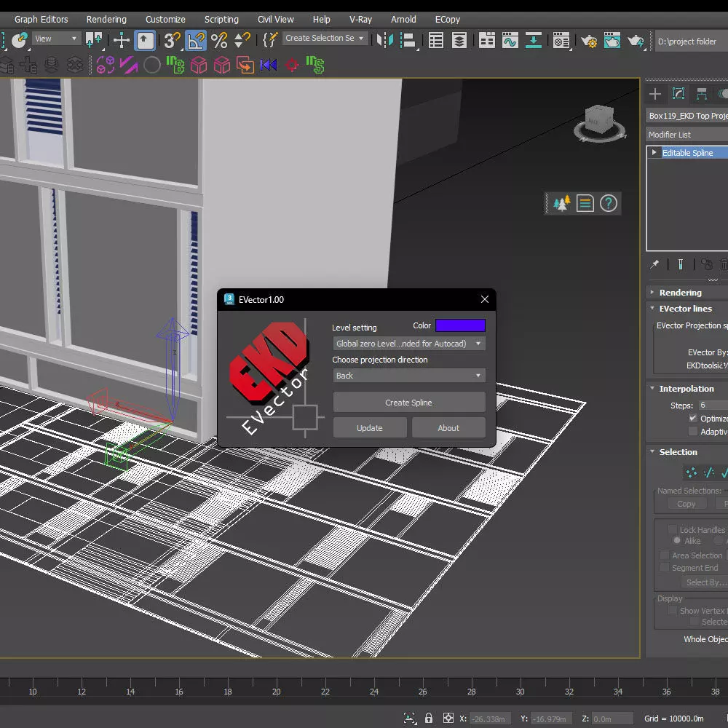Open the Graph Editors menu
The image size is (728, 728).
(x=41, y=19)
